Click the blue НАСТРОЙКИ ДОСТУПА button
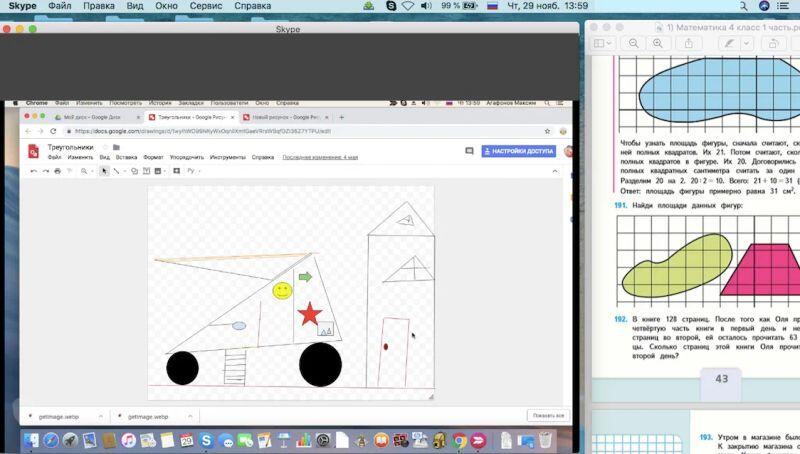800x454 pixels. pos(518,151)
